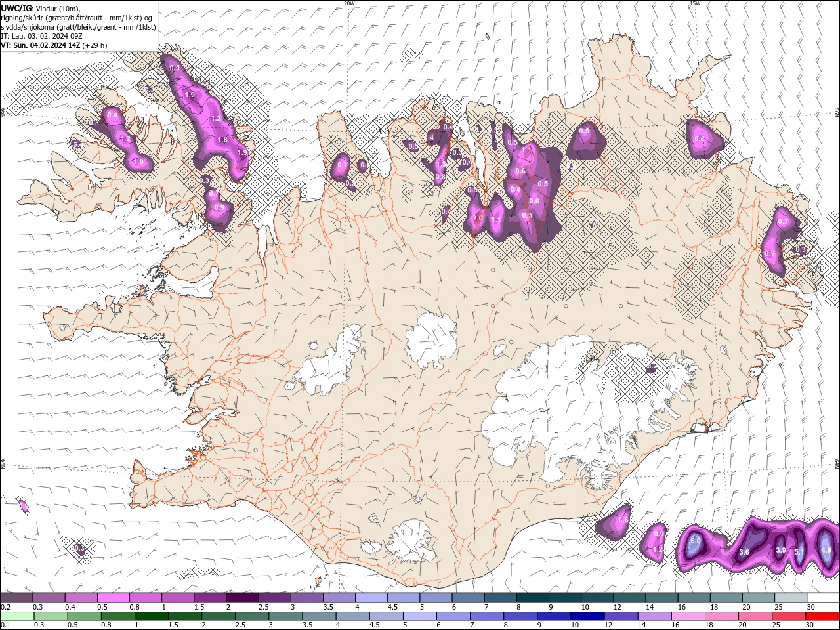The height and width of the screenshot is (630, 840).
Task: Click the '1.8' snowfall value in the Westfjords
Action: (x=222, y=140)
